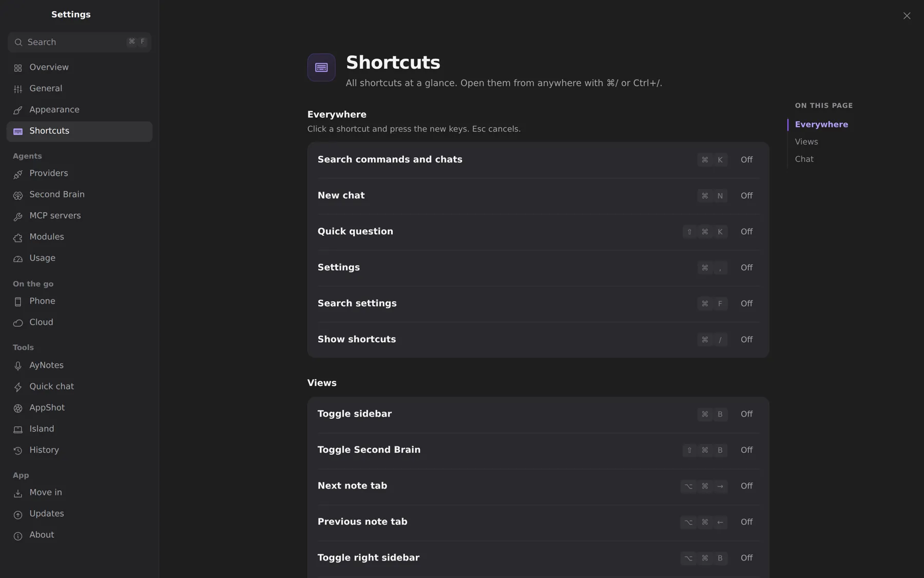The height and width of the screenshot is (578, 924).
Task: Select Everywhere in On This Page list
Action: [821, 124]
